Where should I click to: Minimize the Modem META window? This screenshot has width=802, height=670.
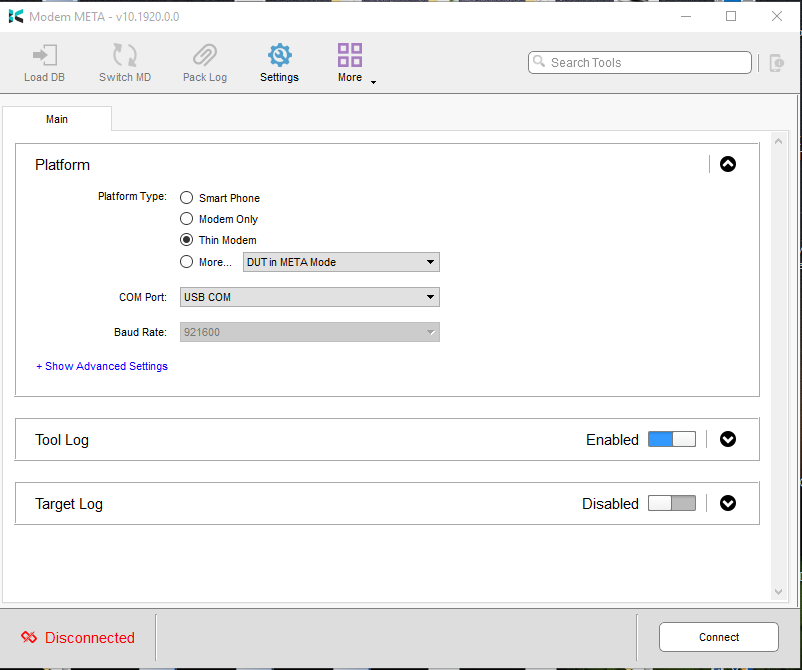(x=686, y=16)
